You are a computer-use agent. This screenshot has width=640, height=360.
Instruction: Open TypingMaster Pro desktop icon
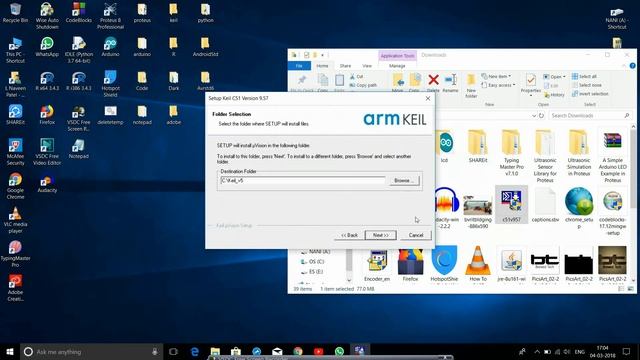pos(15,254)
